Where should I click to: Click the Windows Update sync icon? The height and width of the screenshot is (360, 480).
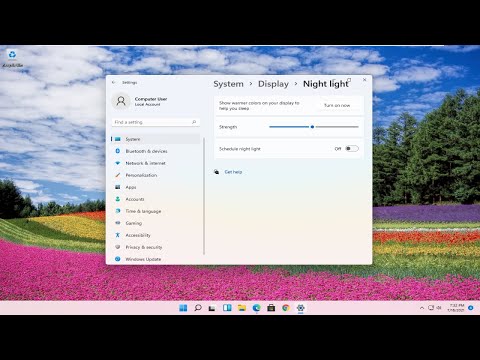click(x=118, y=259)
